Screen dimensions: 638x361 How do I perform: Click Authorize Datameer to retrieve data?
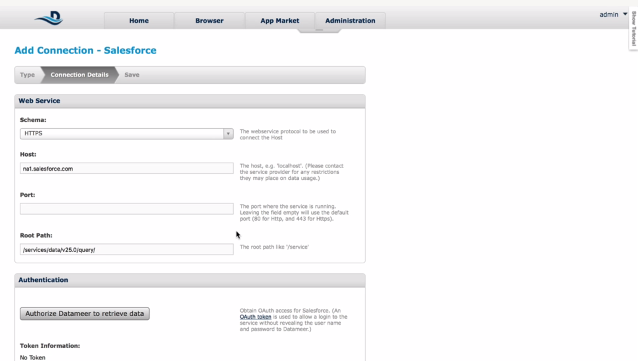point(85,313)
